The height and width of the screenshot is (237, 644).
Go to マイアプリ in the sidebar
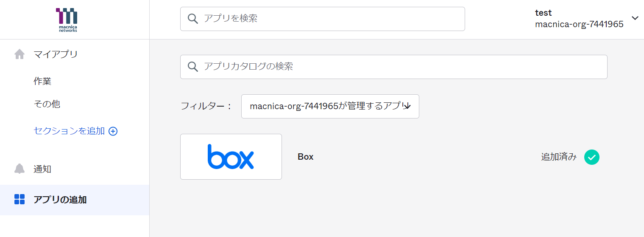point(56,54)
